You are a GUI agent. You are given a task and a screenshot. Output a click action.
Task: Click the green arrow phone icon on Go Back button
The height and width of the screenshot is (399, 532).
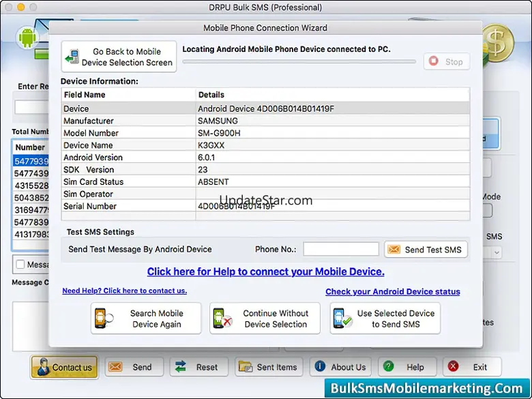click(72, 57)
